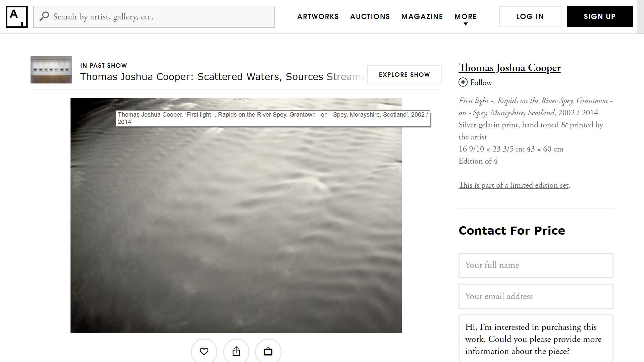The height and width of the screenshot is (362, 644).
Task: Click the EXPLORE SHOW button
Action: pyautogui.click(x=405, y=74)
